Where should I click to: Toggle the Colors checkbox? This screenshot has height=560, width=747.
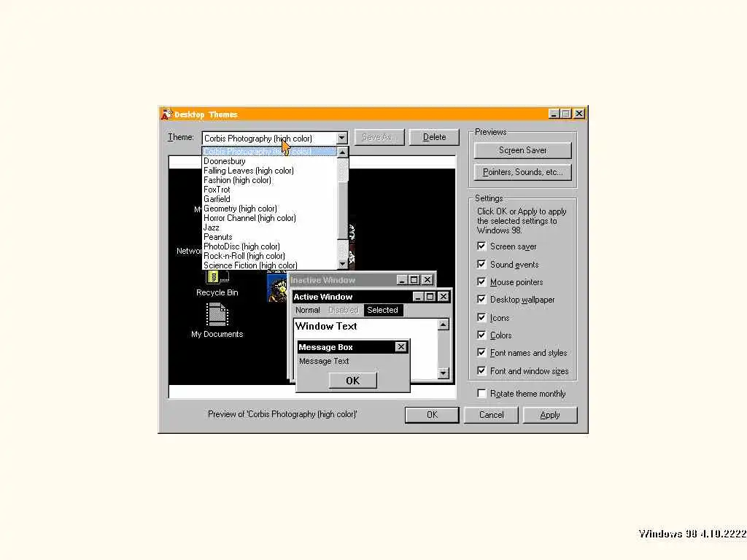tap(481, 335)
